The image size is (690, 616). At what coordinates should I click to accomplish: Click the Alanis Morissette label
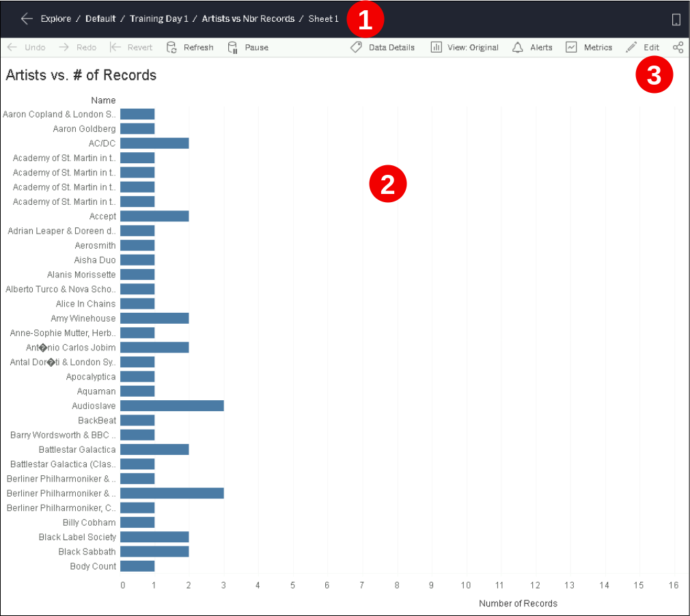pyautogui.click(x=81, y=275)
